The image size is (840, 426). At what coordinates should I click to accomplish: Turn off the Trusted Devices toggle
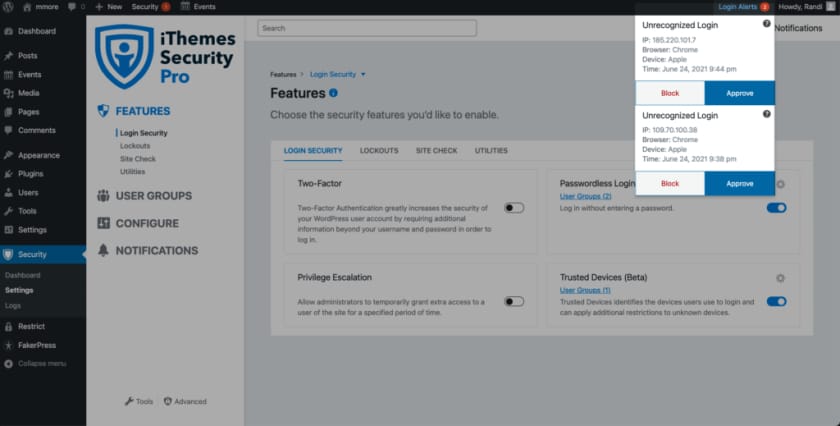click(776, 301)
